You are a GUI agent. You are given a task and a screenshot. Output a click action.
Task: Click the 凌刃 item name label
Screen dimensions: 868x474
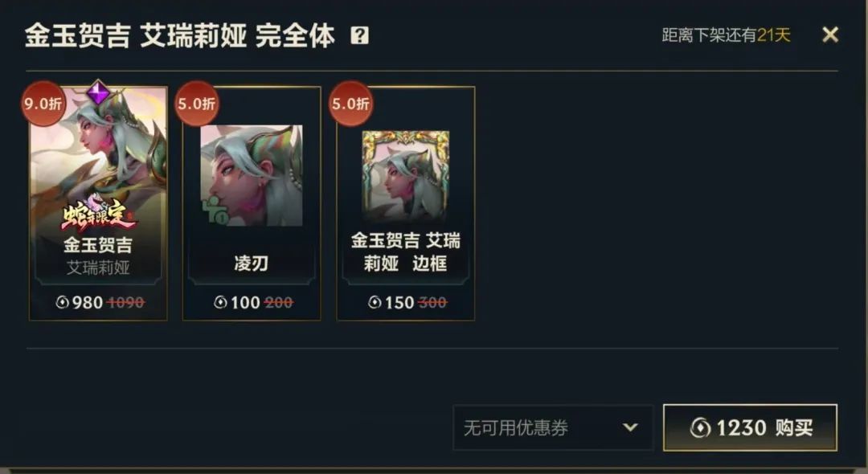pyautogui.click(x=252, y=264)
